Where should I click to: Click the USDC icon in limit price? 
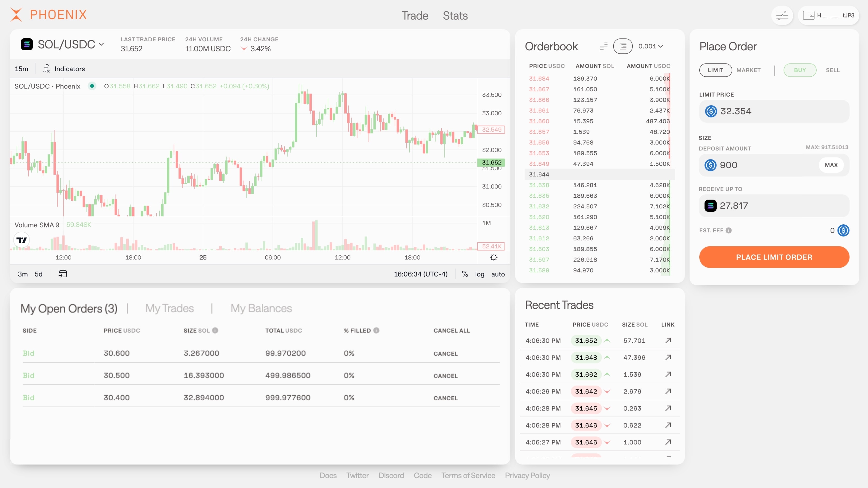click(x=711, y=111)
